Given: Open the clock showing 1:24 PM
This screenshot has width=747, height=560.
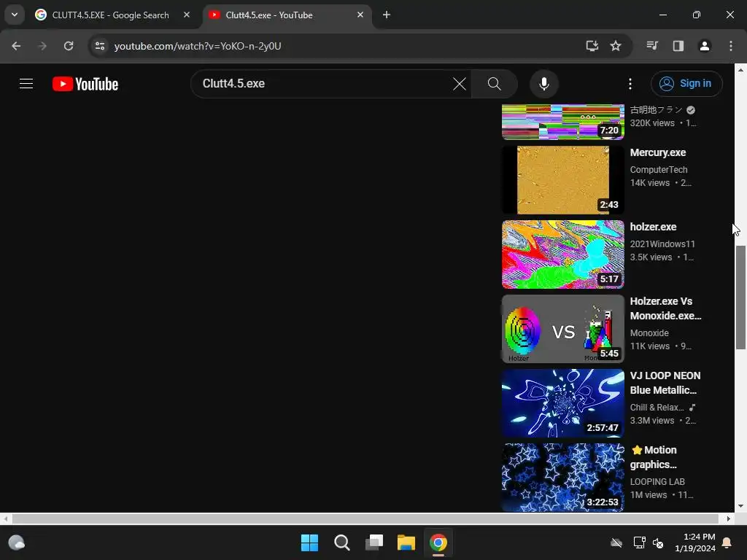Looking at the screenshot, I should (x=695, y=542).
